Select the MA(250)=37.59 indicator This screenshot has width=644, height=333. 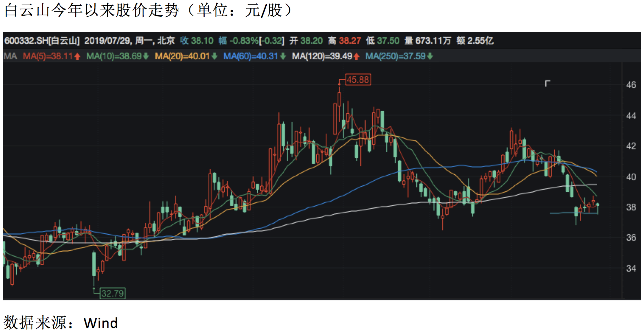pos(395,56)
